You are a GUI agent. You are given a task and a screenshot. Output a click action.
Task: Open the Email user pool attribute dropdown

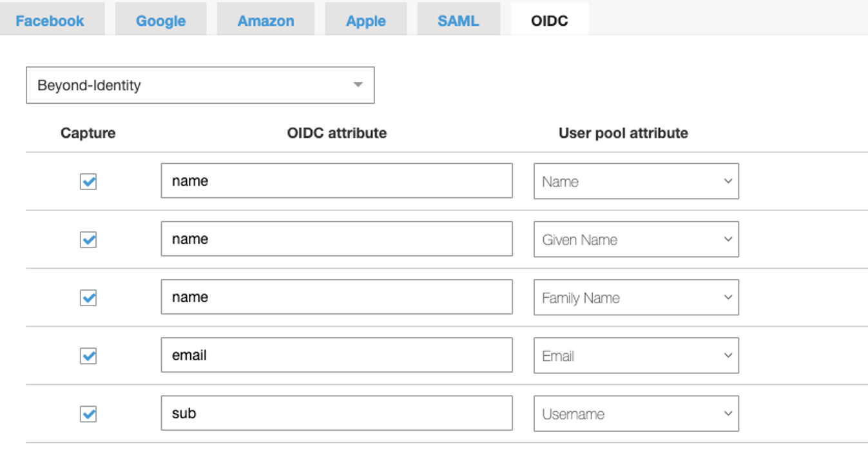click(635, 356)
